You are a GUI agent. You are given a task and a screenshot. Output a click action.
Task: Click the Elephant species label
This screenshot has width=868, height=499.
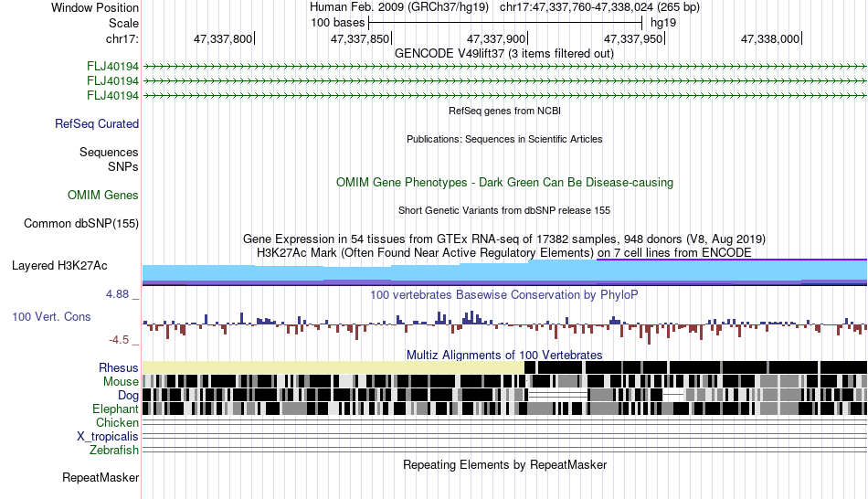(115, 409)
